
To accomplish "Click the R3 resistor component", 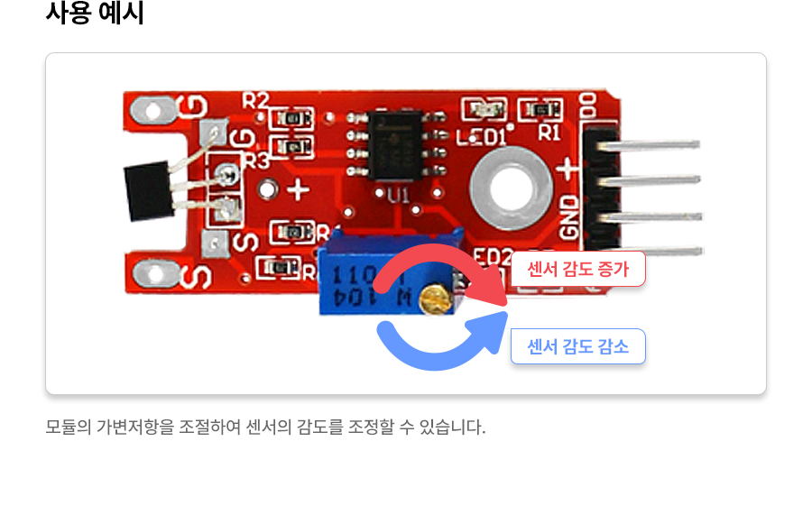I will pos(291,148).
